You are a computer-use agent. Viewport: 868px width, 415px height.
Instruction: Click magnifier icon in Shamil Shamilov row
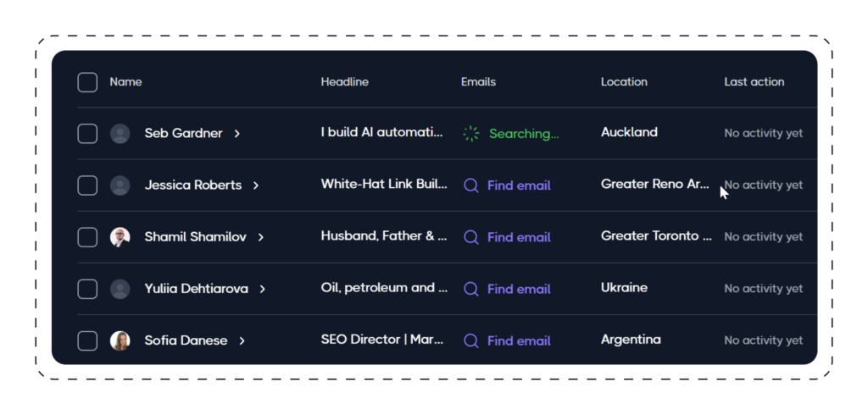[471, 237]
